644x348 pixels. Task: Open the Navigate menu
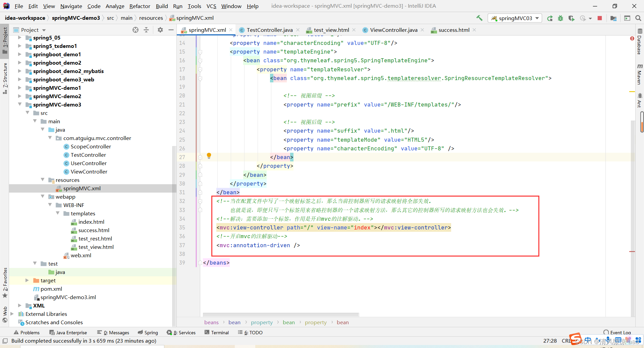(x=71, y=6)
